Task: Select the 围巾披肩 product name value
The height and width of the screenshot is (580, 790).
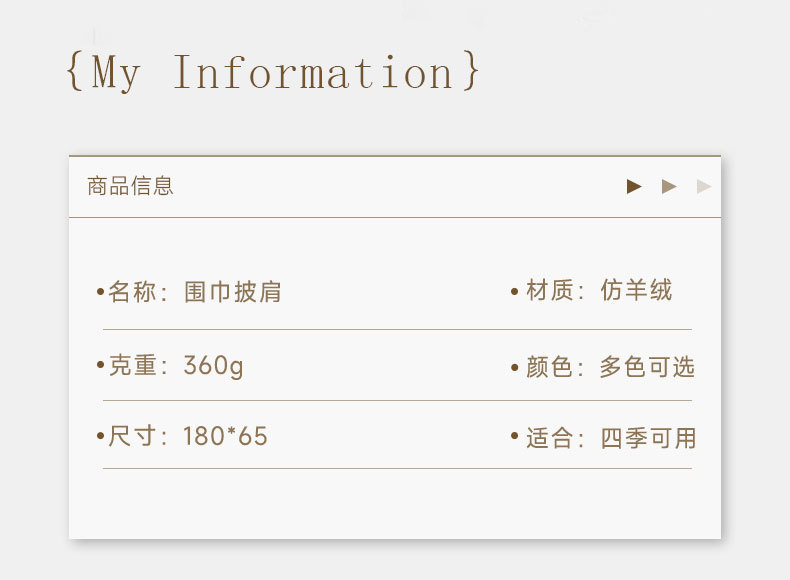Action: [x=233, y=292]
